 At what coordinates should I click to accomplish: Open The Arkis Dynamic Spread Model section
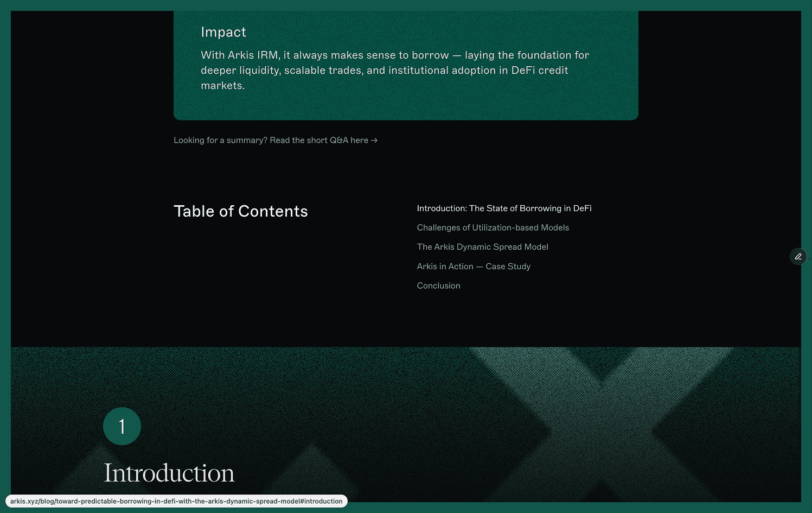pyautogui.click(x=482, y=247)
